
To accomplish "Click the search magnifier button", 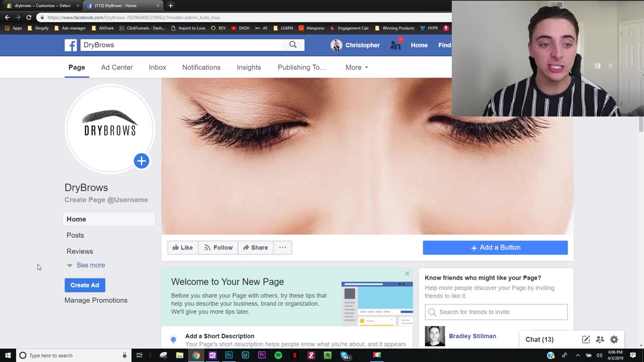I will (293, 45).
